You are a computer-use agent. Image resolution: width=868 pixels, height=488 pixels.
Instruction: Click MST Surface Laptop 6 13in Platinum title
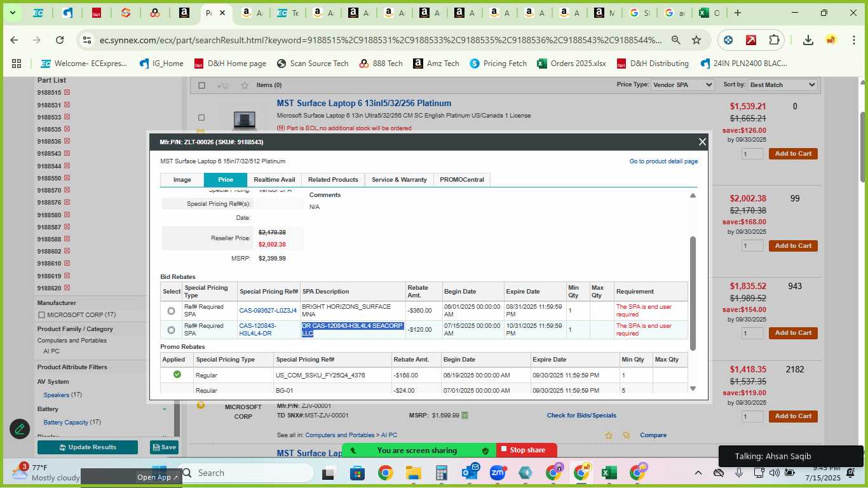(x=364, y=104)
